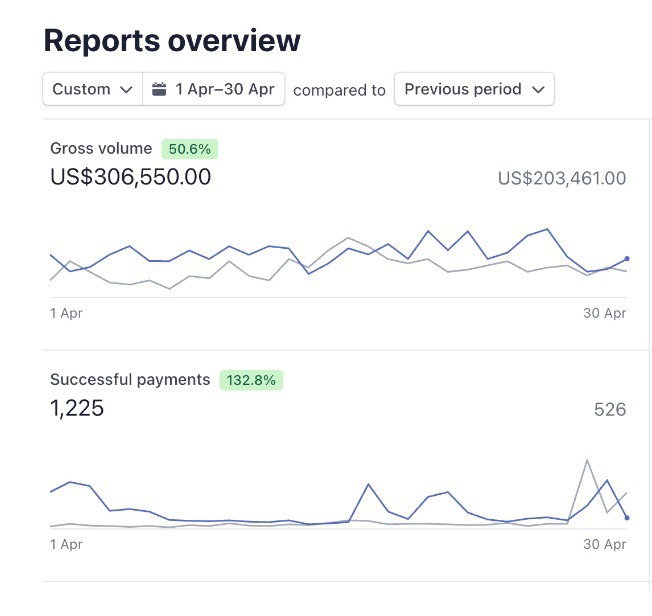Click the Successful payments metric title
The image size is (652, 616).
click(130, 380)
